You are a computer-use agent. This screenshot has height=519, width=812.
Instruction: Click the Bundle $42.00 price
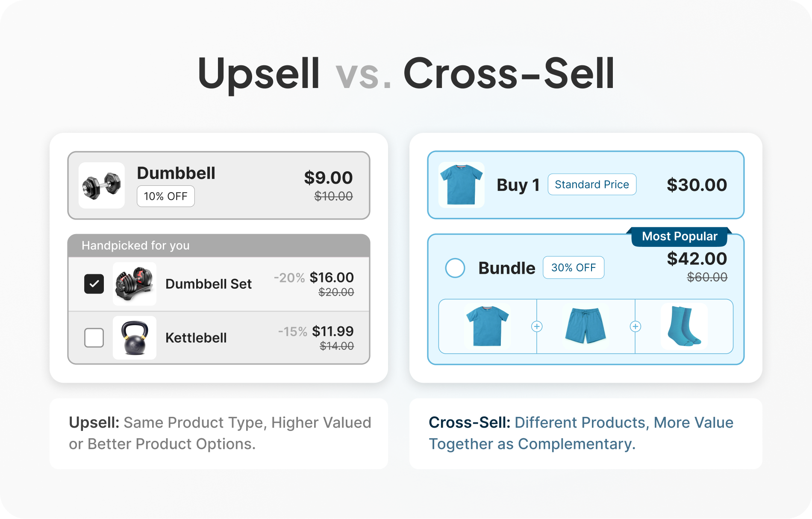(x=697, y=258)
